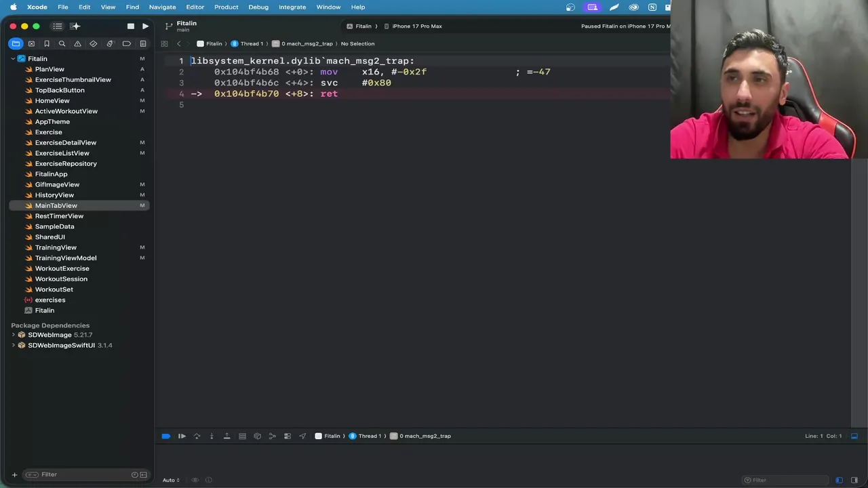This screenshot has width=868, height=488.
Task: Click Continue program execution button
Action: point(182,436)
